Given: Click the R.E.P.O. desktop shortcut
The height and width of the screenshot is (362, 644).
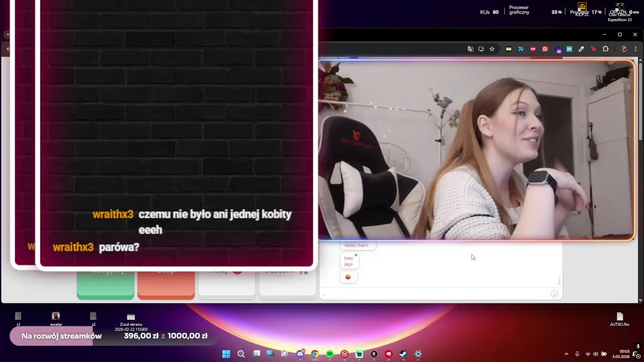Looking at the screenshot, I should click(x=582, y=9).
